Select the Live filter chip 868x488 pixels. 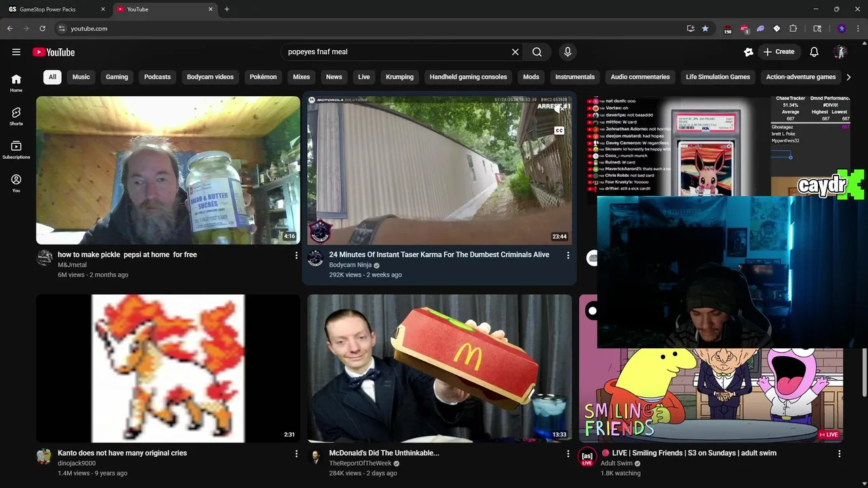click(x=364, y=77)
